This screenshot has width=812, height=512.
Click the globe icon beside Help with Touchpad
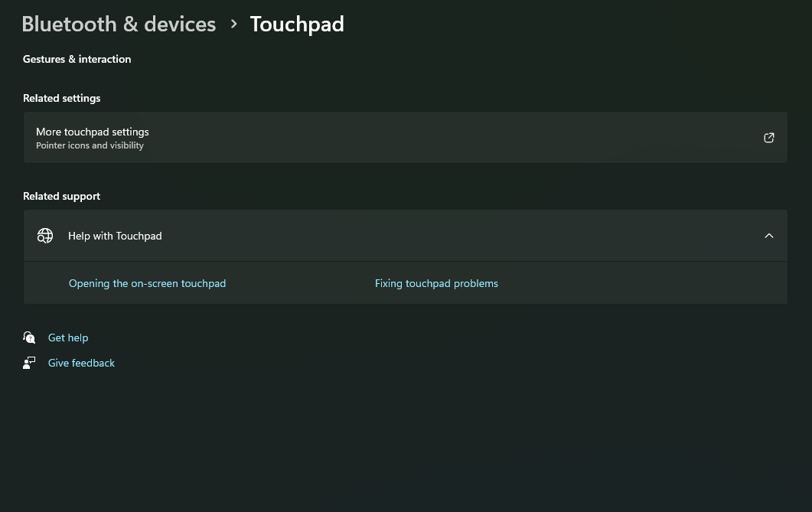[x=45, y=236]
